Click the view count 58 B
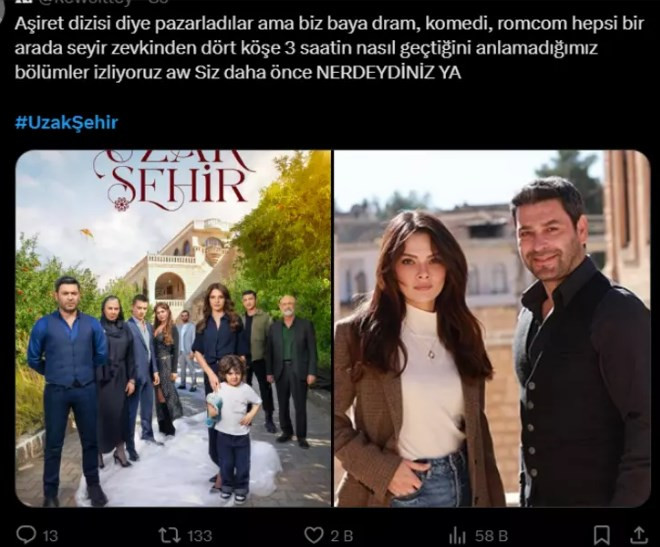The height and width of the screenshot is (547, 660). [x=492, y=536]
